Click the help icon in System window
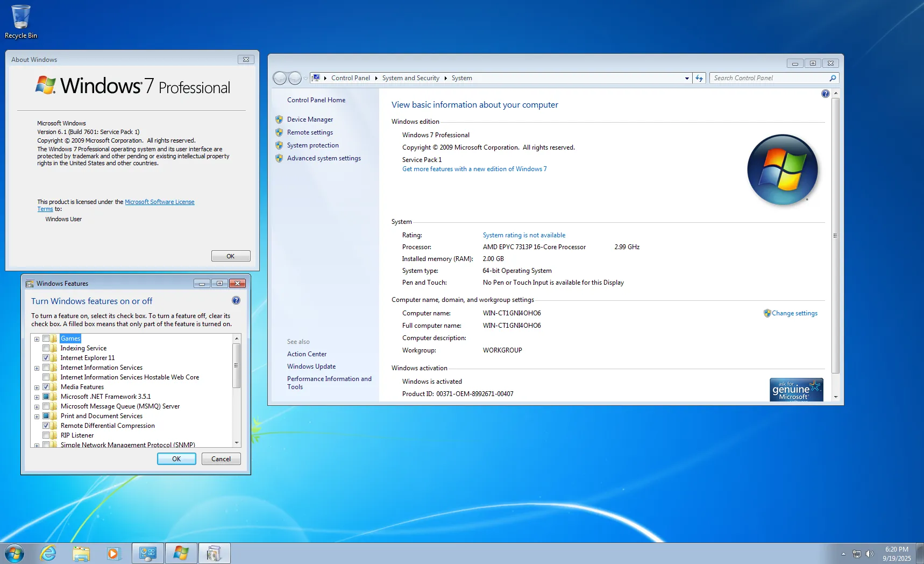Viewport: 924px width, 564px height. tap(825, 94)
